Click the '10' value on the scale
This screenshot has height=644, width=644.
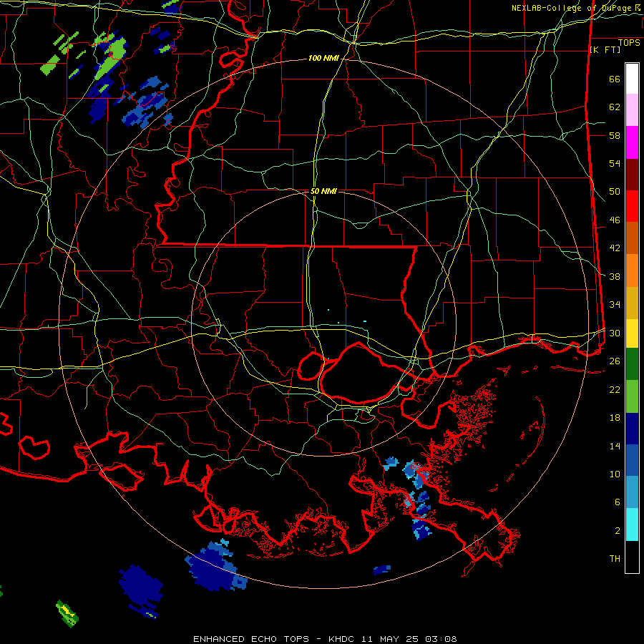coord(615,474)
